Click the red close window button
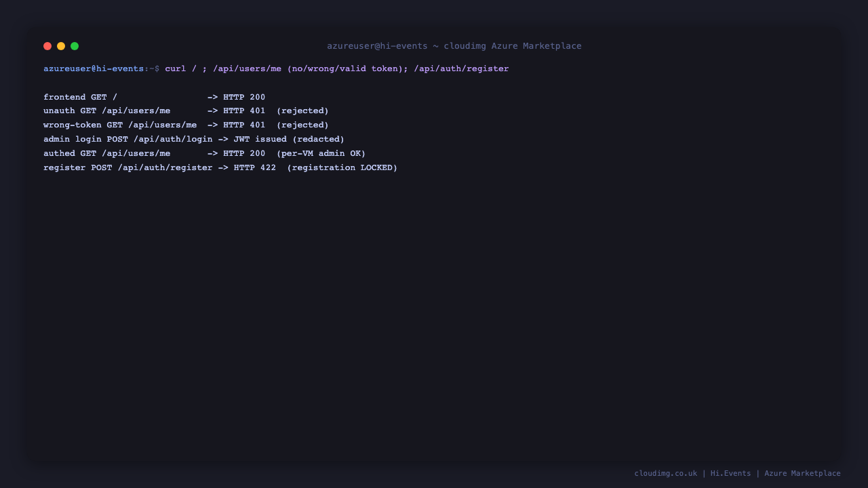The width and height of the screenshot is (868, 488). pos(47,46)
